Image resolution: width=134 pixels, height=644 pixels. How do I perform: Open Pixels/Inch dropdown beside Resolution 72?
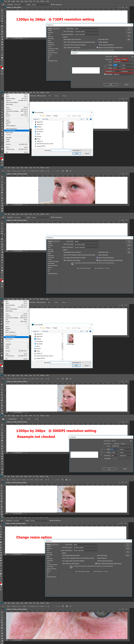[127, 71]
